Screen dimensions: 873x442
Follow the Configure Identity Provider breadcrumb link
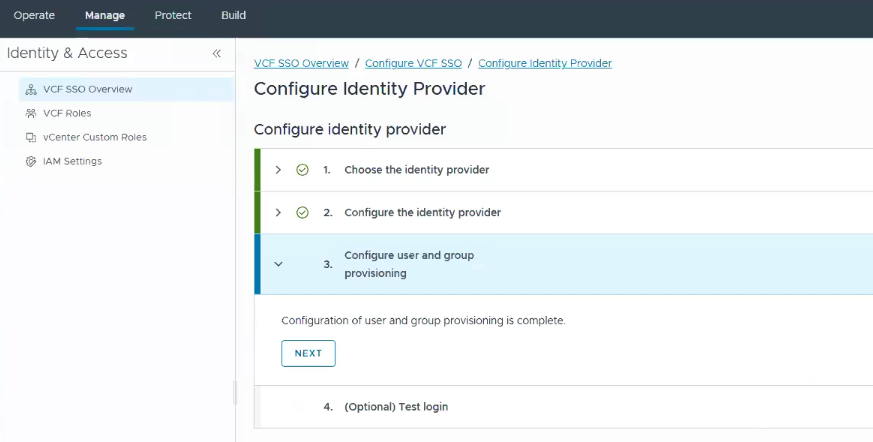pyautogui.click(x=545, y=63)
